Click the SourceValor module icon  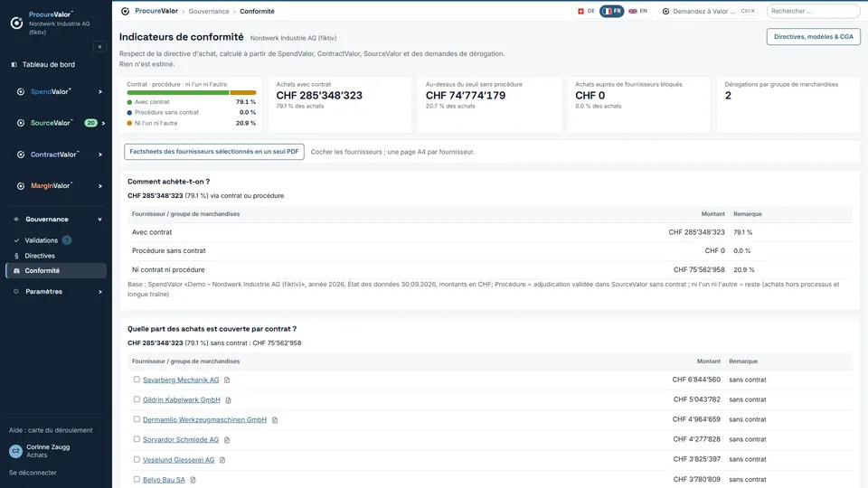21,123
